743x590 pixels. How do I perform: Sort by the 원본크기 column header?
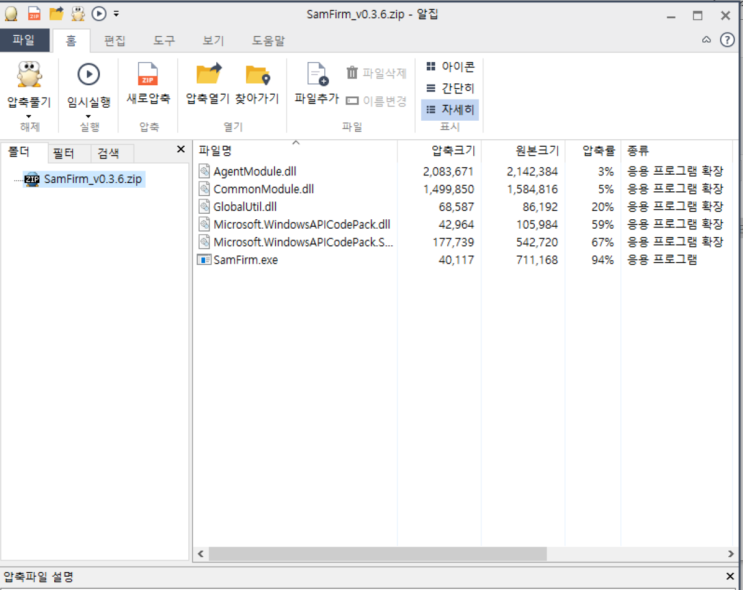coord(523,151)
